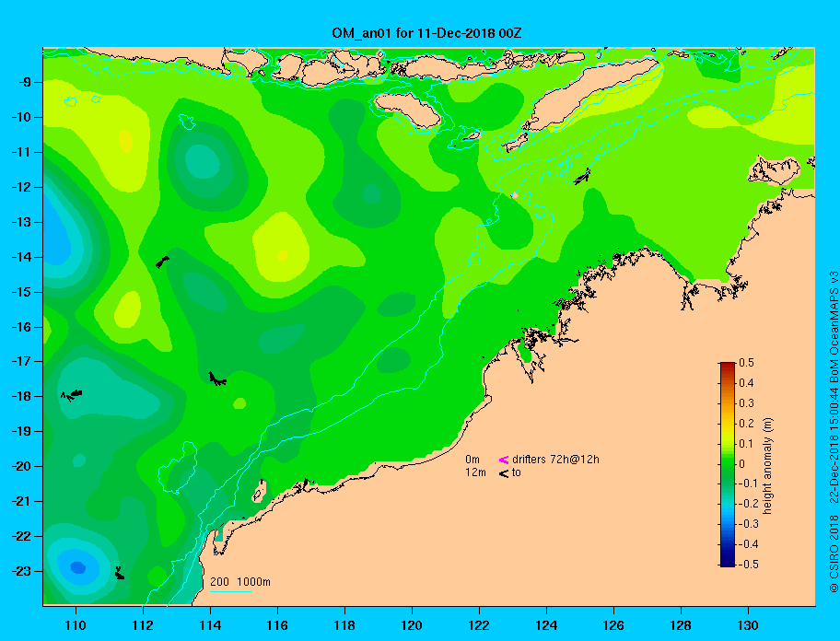Click the blue low anomaly eddy near 110E, 23S
The width and height of the screenshot is (840, 641).
pos(78,566)
